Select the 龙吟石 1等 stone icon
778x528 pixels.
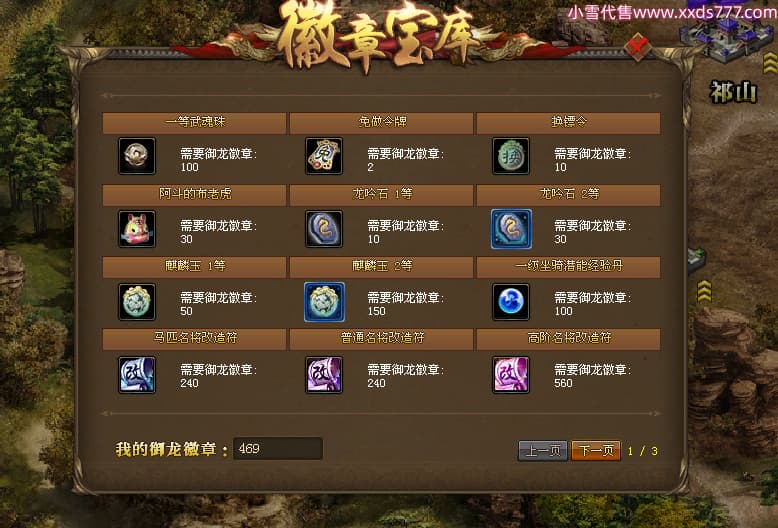pos(324,229)
